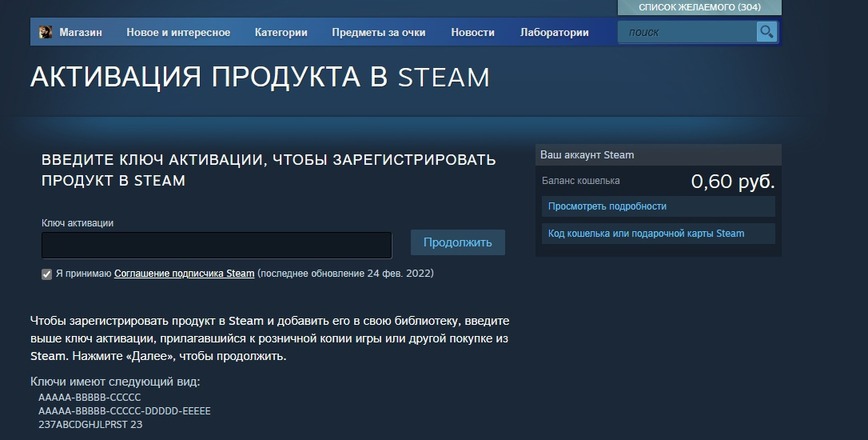
Task: Open the Соглашение подписчика Steam link
Action: (185, 273)
